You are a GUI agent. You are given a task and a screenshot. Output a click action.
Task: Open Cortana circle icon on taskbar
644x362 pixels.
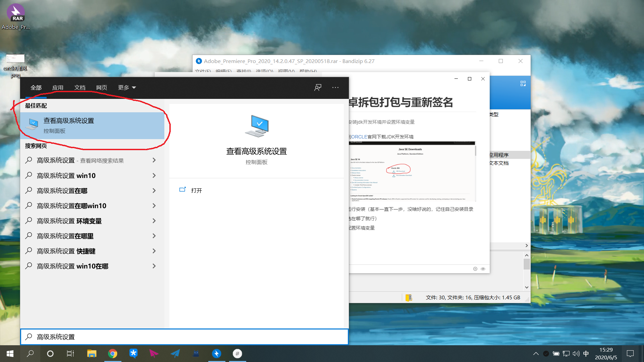pyautogui.click(x=50, y=354)
